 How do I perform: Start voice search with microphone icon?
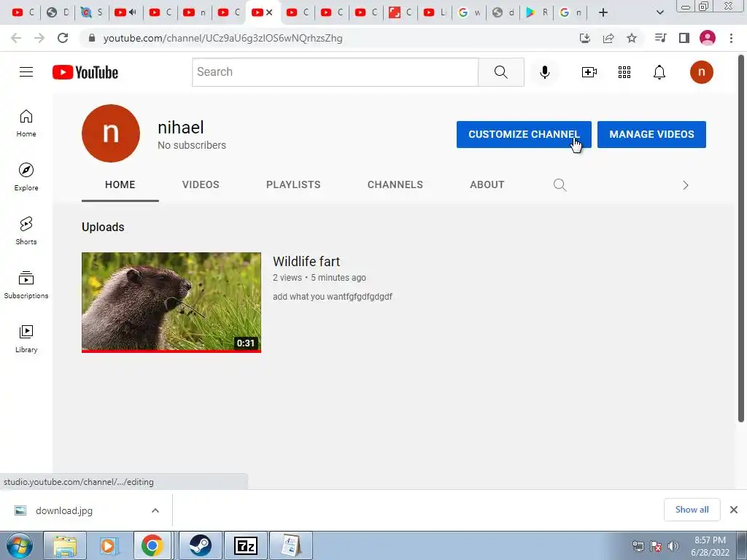point(544,72)
